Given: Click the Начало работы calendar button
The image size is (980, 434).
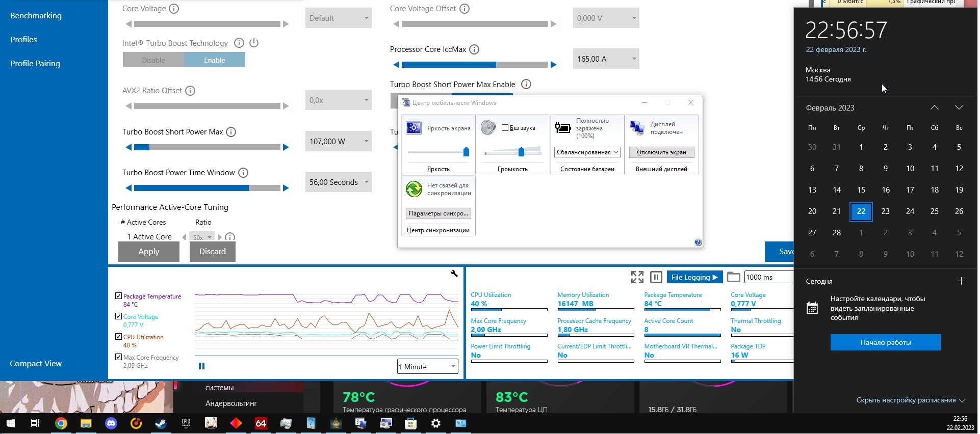Looking at the screenshot, I should point(886,342).
